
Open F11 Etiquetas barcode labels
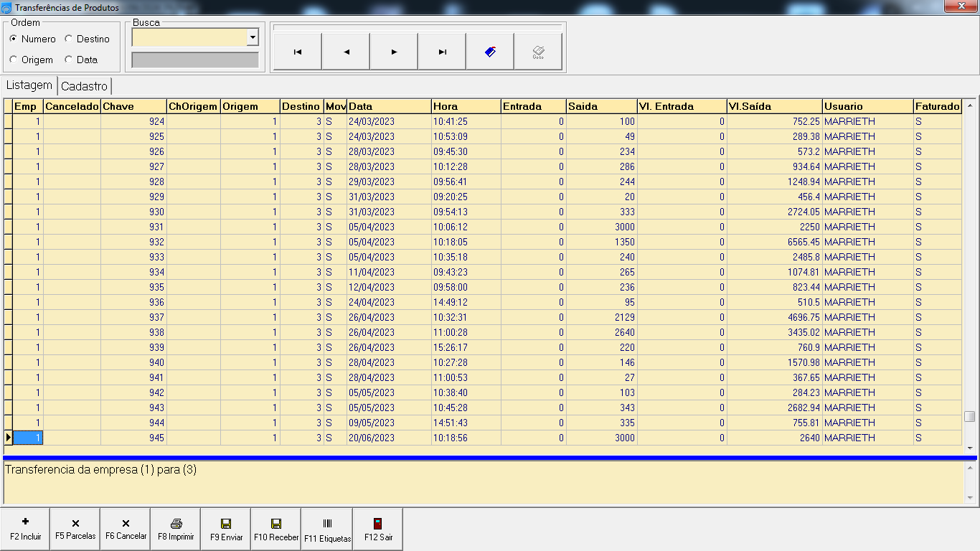[327, 529]
